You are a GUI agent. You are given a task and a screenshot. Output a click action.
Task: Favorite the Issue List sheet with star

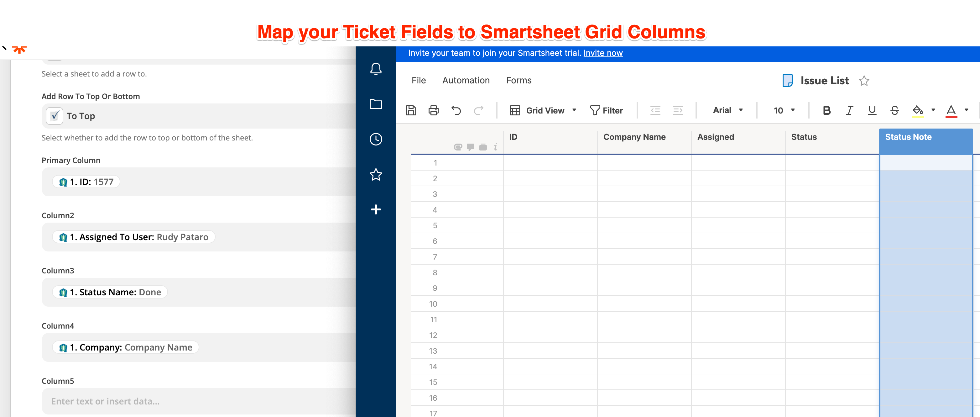(863, 81)
